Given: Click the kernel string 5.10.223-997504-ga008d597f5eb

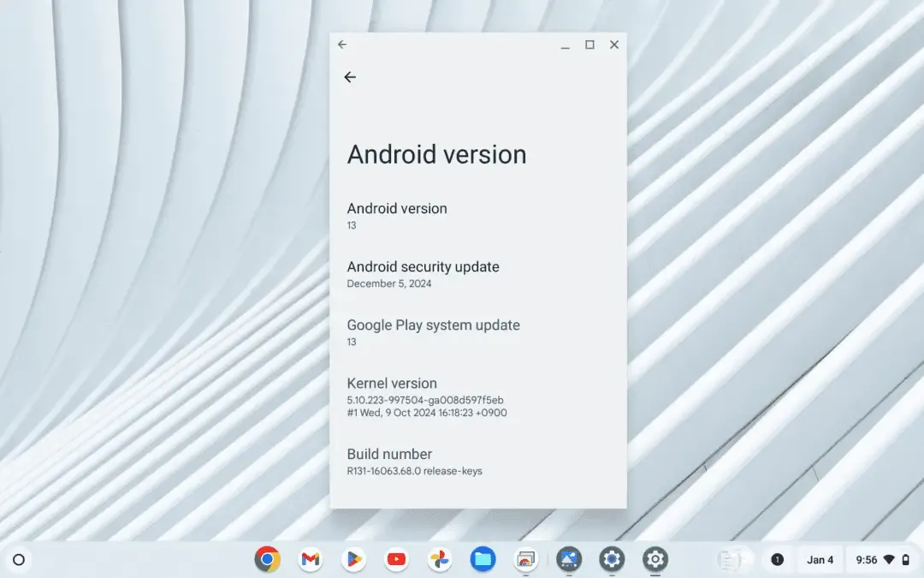Looking at the screenshot, I should coord(425,401).
